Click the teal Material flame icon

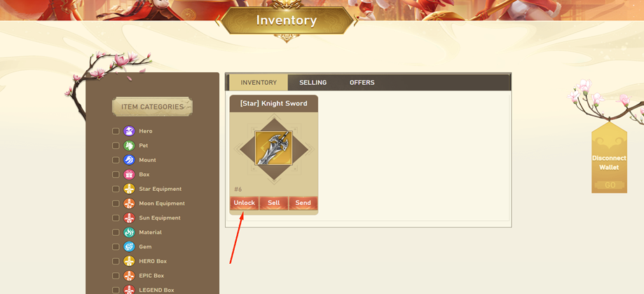[129, 232]
